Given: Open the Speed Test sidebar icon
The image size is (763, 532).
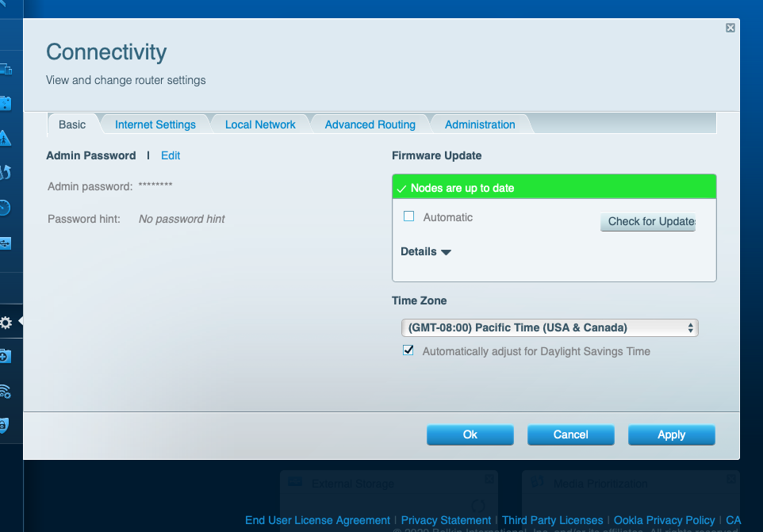Looking at the screenshot, I should (x=5, y=208).
